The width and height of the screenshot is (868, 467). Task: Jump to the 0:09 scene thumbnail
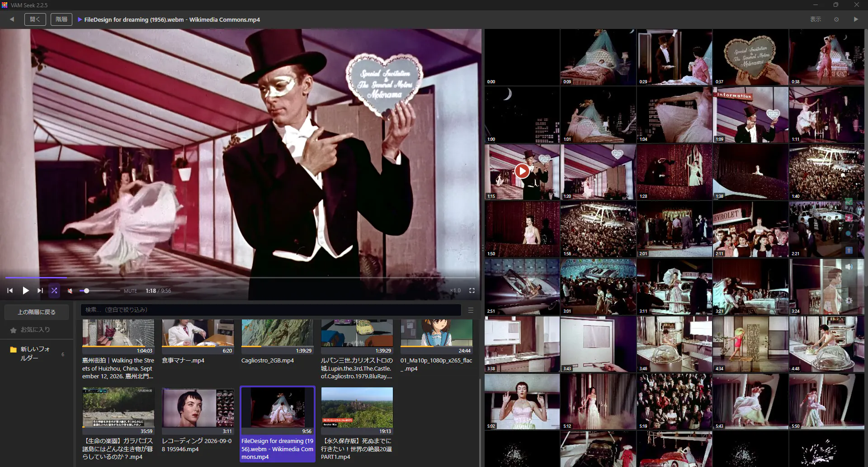coord(598,57)
